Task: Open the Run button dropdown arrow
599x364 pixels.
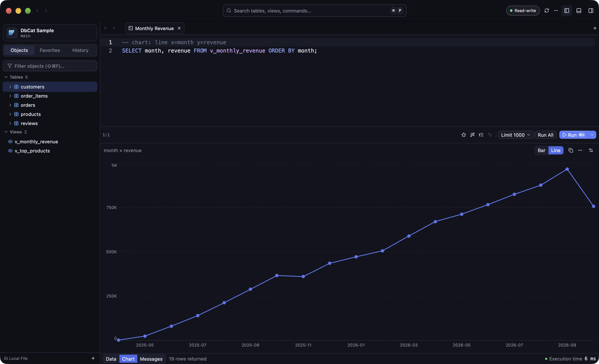Action: coord(592,135)
